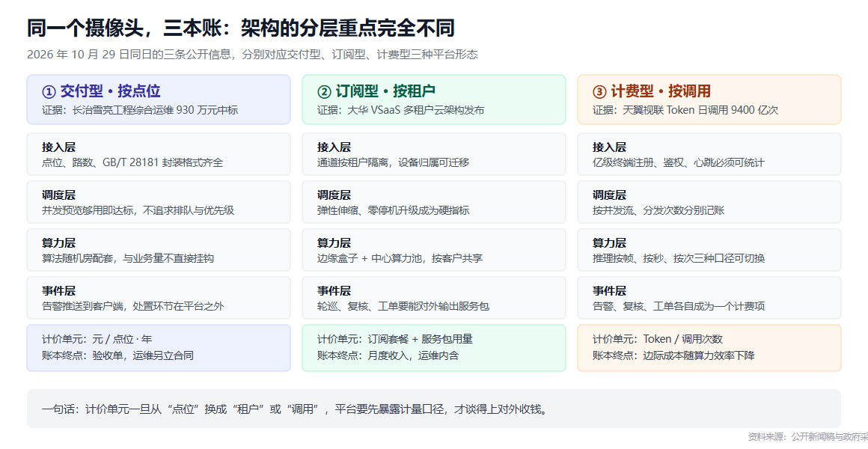The image size is (868, 449).
Task: Click 通道按租户隔离，设备归属可迁移
Action: [393, 163]
